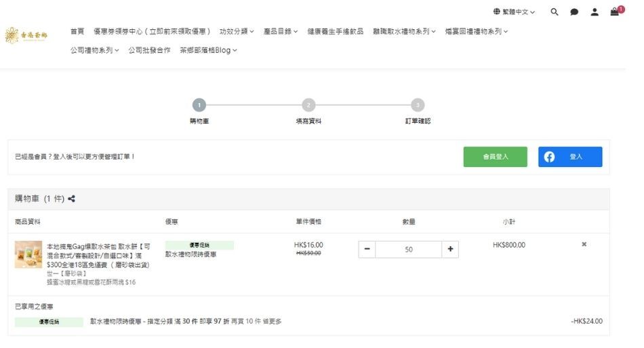The width and height of the screenshot is (644, 348).
Task: Open the chat message bubble icon
Action: point(574,12)
